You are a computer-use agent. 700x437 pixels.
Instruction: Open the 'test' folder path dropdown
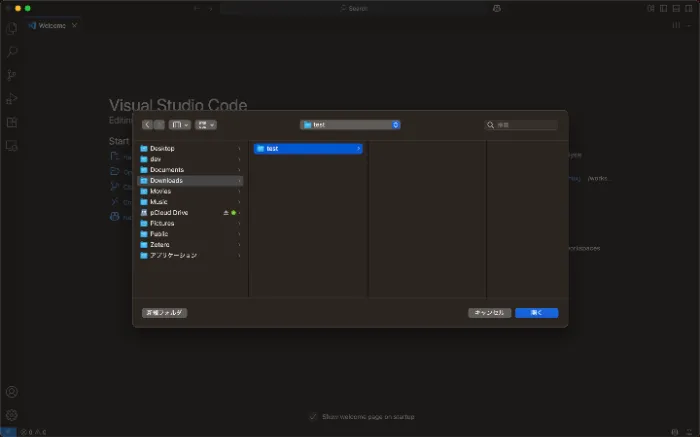[350, 125]
